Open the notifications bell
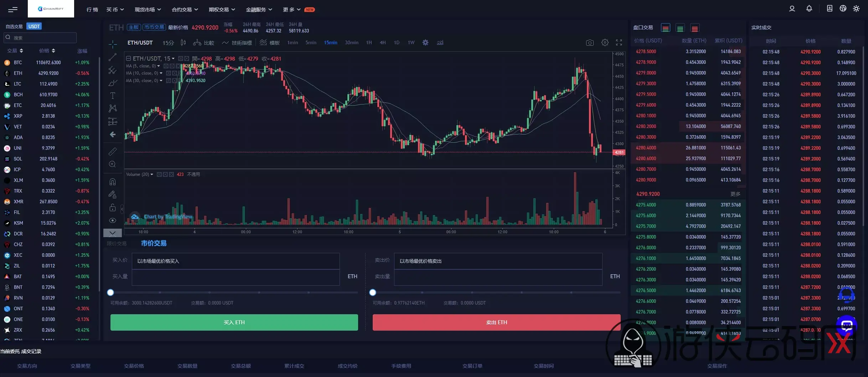Image resolution: width=868 pixels, height=377 pixels. 809,9
